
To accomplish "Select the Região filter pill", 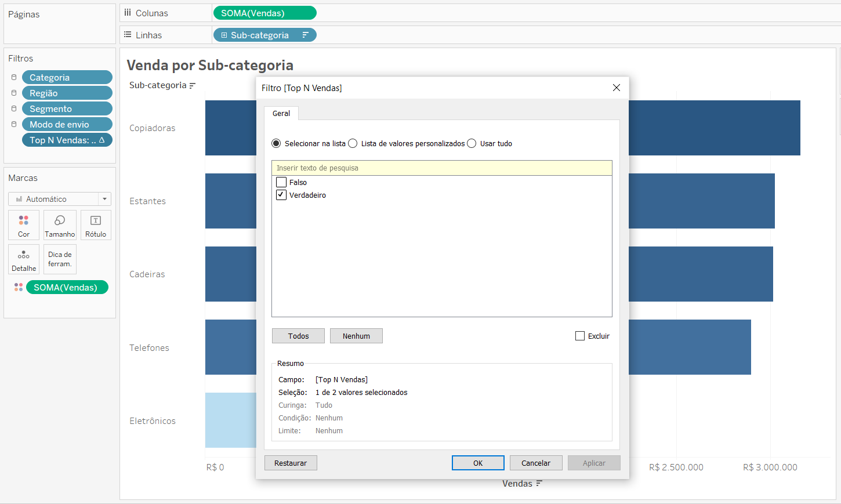I will 67,93.
